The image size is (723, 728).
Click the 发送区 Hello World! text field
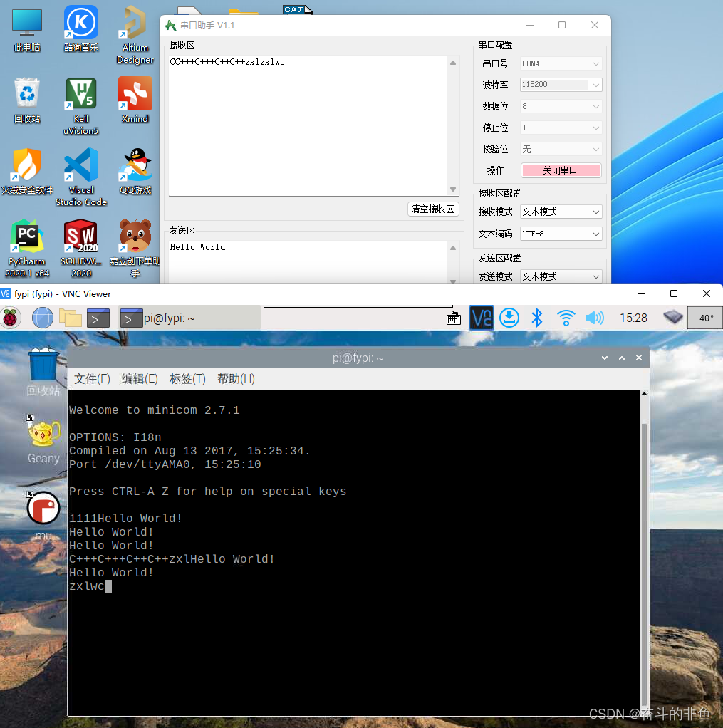pos(308,261)
